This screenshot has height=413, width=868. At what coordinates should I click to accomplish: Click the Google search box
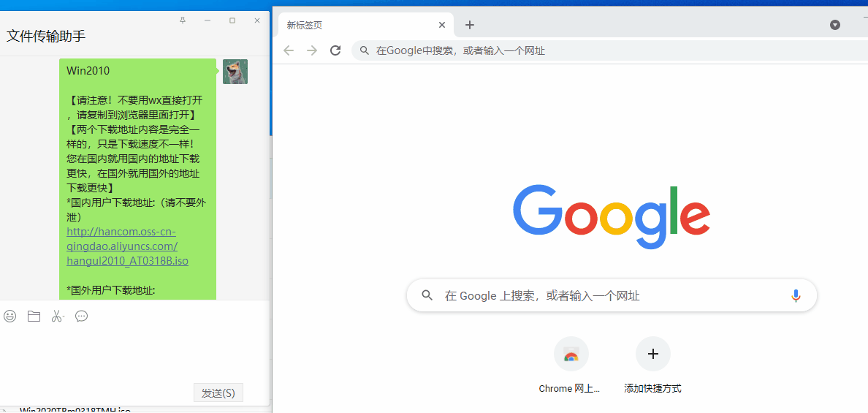click(x=612, y=295)
